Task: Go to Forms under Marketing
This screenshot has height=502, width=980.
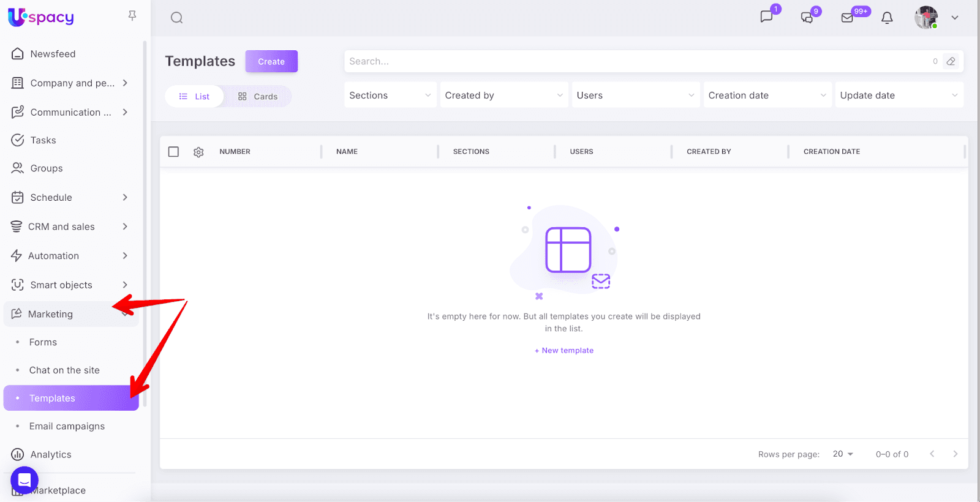Action: [x=43, y=342]
